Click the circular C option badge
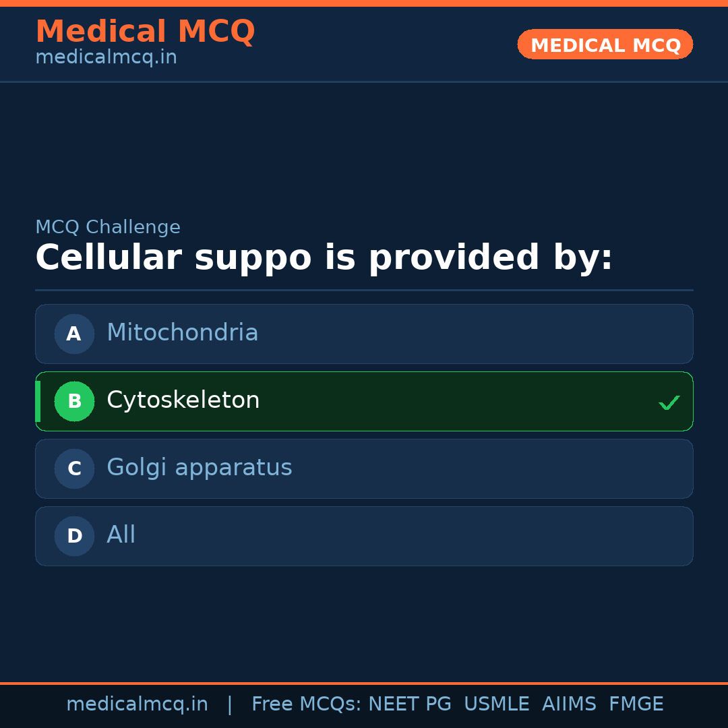728x728 pixels. click(74, 468)
